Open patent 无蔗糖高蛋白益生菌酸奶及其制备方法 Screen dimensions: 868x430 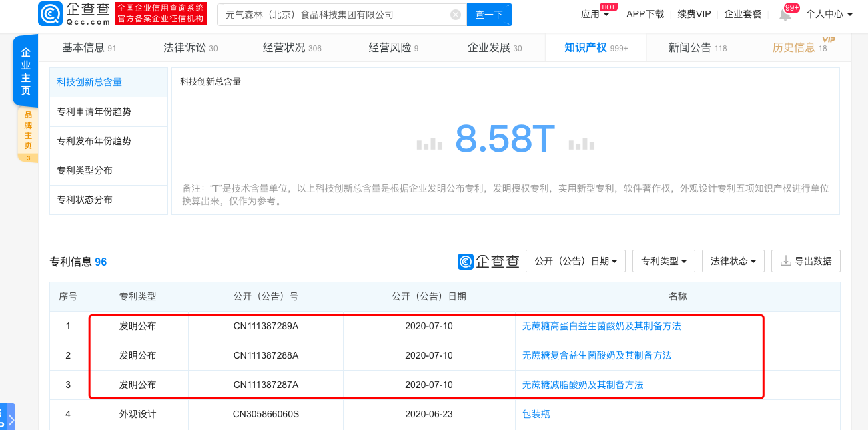point(601,327)
